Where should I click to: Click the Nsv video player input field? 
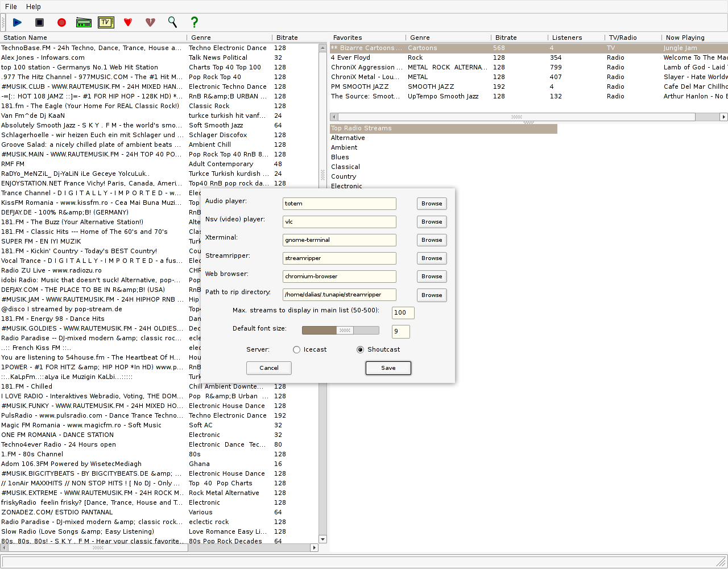[340, 222]
